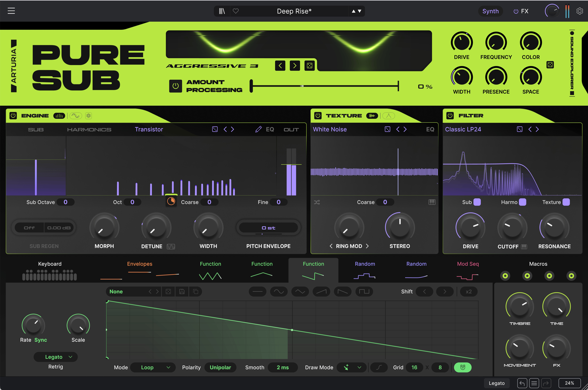The image size is (588, 390).
Task: Click the Texture shuffle icon
Action: point(317,202)
